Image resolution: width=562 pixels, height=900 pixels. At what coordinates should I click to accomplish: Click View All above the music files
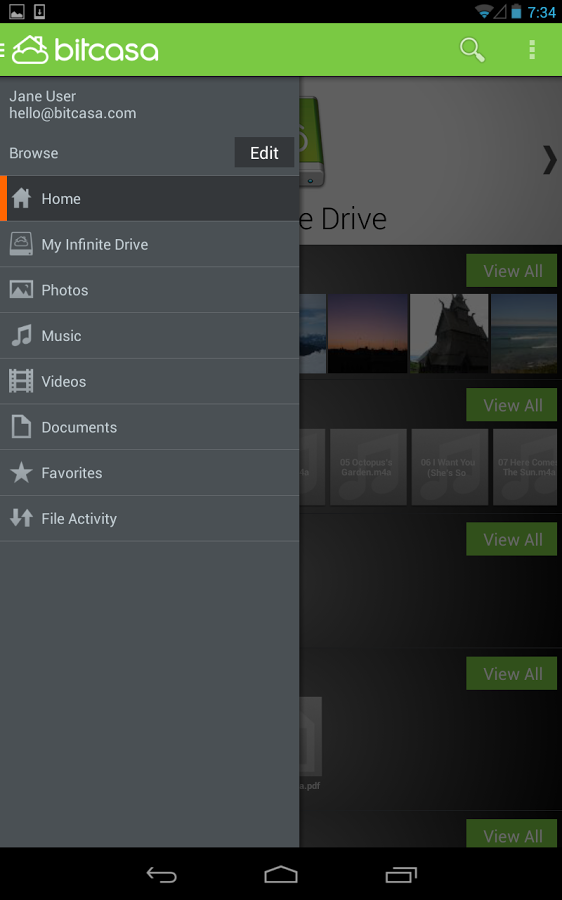pos(512,405)
